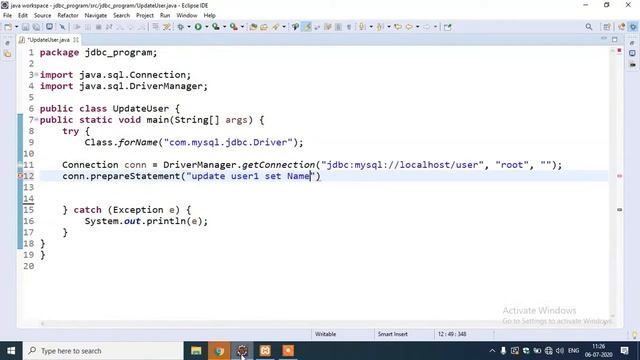This screenshot has width=640, height=360.
Task: Open Package Explorer minimized view icon
Action: pos(7,54)
